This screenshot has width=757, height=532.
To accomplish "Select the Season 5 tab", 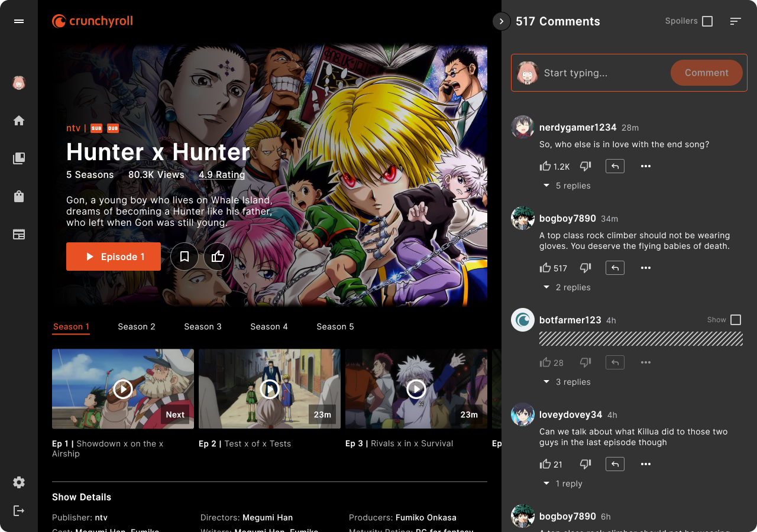I will [335, 326].
